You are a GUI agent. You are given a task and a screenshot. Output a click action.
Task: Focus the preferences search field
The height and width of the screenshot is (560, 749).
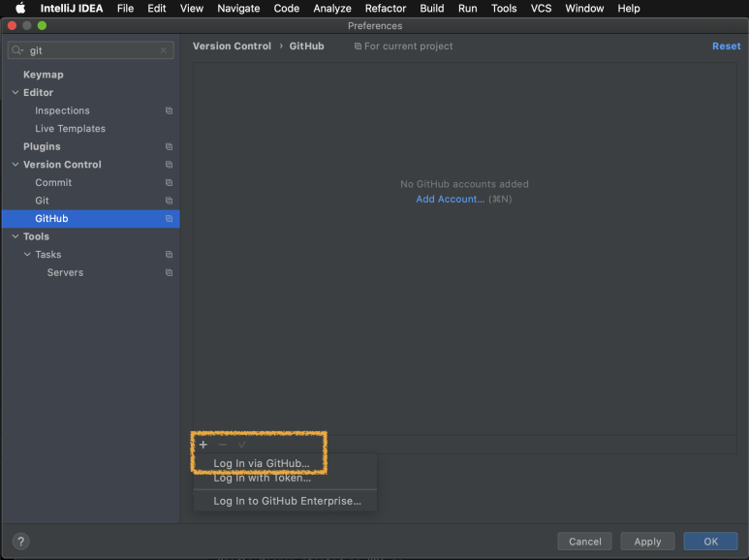[x=91, y=50]
